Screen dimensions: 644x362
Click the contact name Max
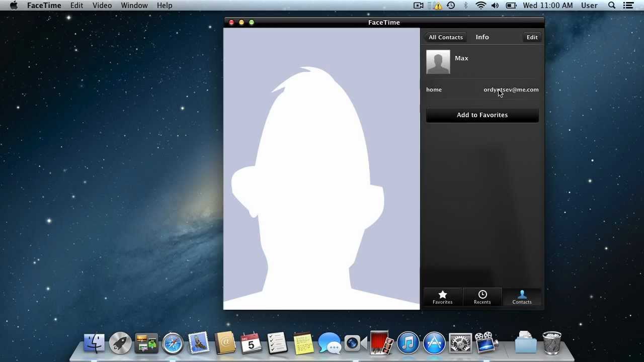pos(461,58)
